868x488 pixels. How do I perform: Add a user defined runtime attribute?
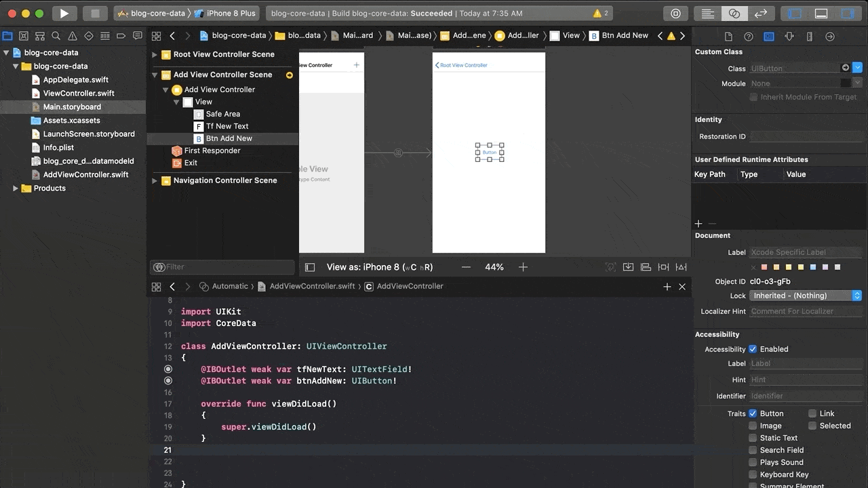[x=698, y=224]
